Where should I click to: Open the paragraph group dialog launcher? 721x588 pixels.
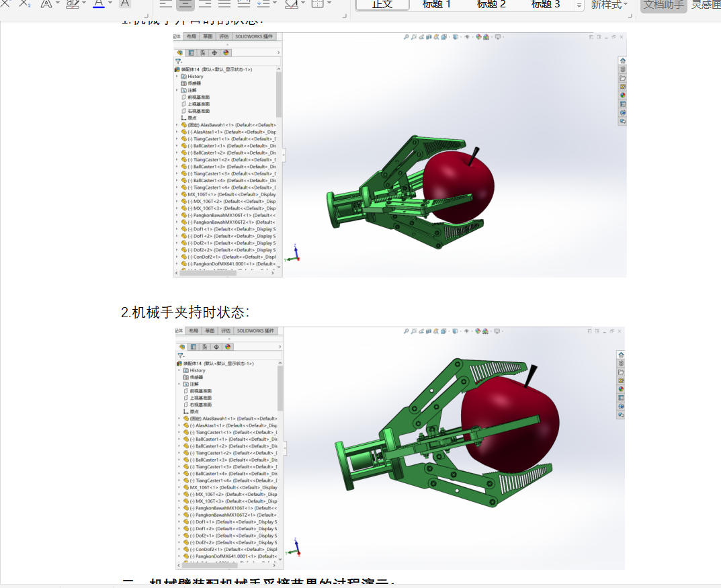(345, 15)
